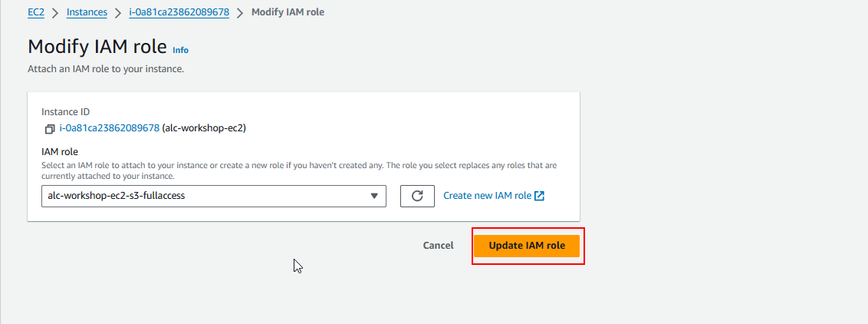Go to EC2 in the breadcrumb
The height and width of the screenshot is (324, 868).
[35, 12]
